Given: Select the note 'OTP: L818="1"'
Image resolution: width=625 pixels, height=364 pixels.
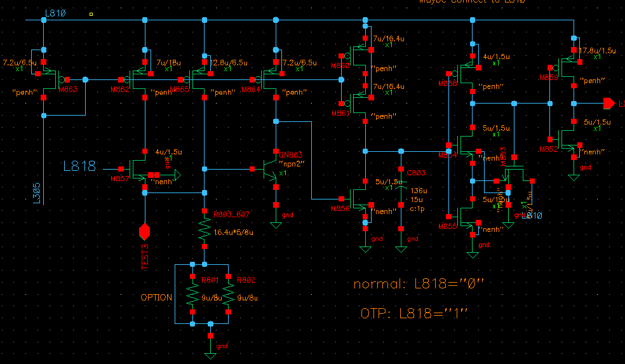Looking at the screenshot, I should click(x=413, y=313).
